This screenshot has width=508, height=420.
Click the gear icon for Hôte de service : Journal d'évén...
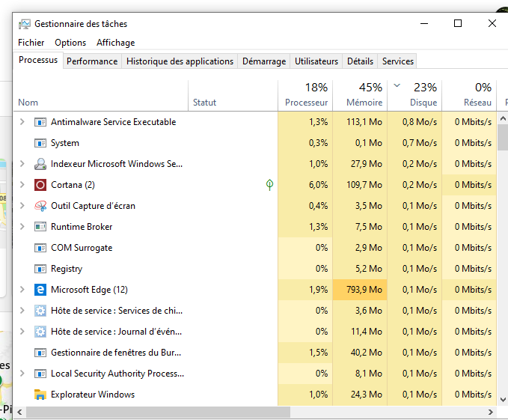[40, 332]
